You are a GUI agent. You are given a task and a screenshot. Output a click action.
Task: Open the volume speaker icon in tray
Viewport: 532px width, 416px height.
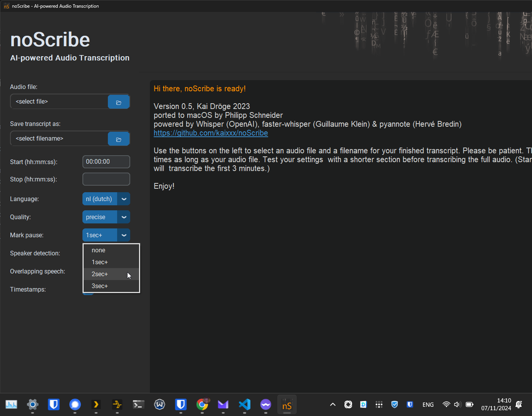coord(457,404)
